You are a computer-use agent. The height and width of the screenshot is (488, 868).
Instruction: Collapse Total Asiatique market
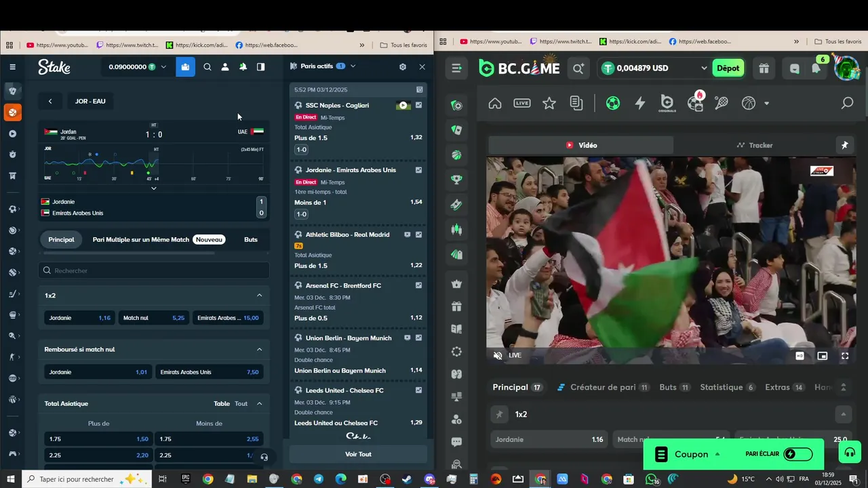click(x=259, y=404)
